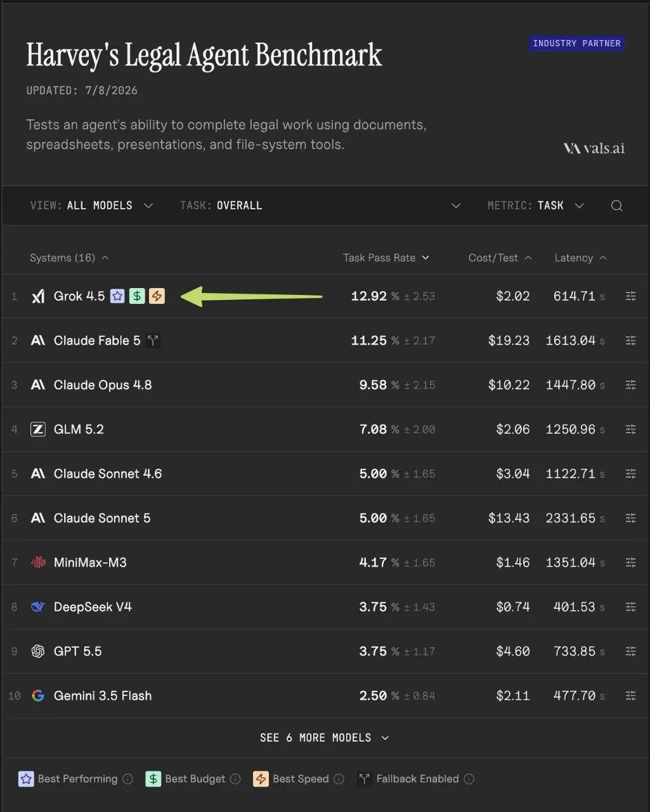Click the 477.70 s latency value
Image resolution: width=650 pixels, height=812 pixels.
579,696
